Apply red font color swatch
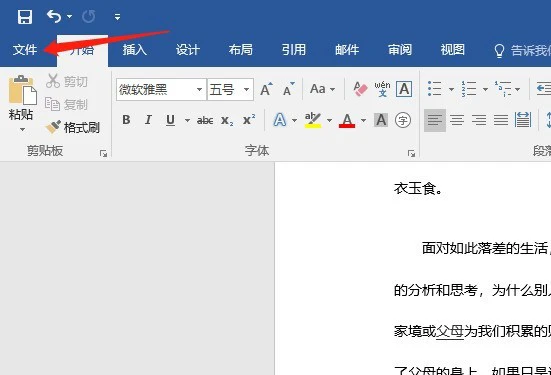The height and width of the screenshot is (375, 551). [x=347, y=121]
